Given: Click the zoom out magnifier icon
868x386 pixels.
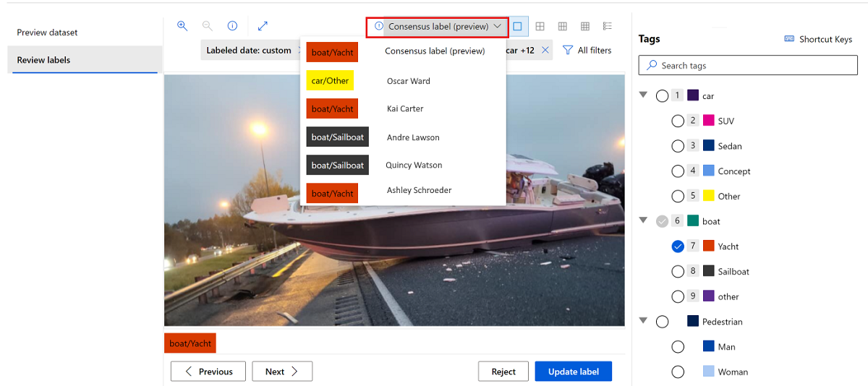Looking at the screenshot, I should tap(208, 26).
